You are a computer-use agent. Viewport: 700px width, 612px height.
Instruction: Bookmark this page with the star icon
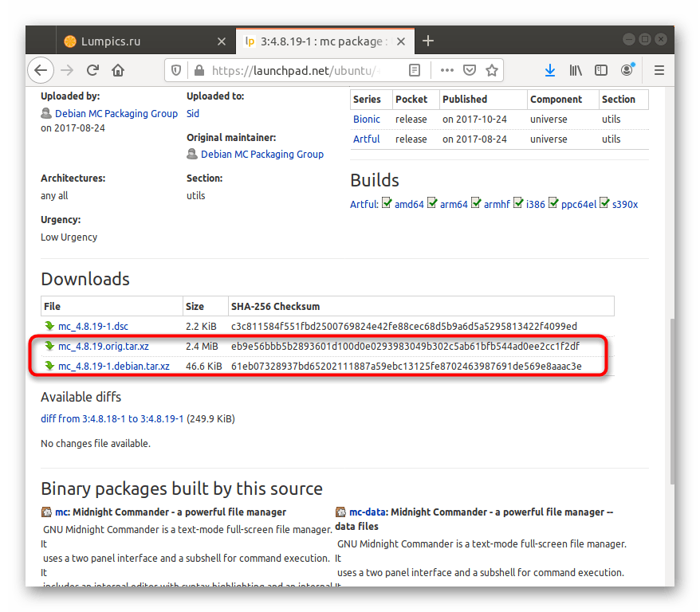coord(492,70)
